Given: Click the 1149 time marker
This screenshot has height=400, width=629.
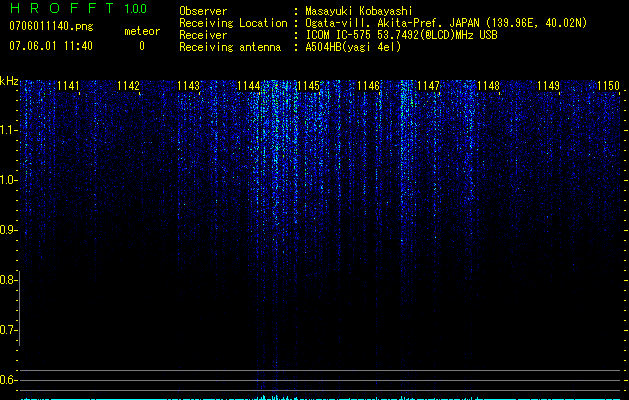Looking at the screenshot, I should (x=548, y=86).
